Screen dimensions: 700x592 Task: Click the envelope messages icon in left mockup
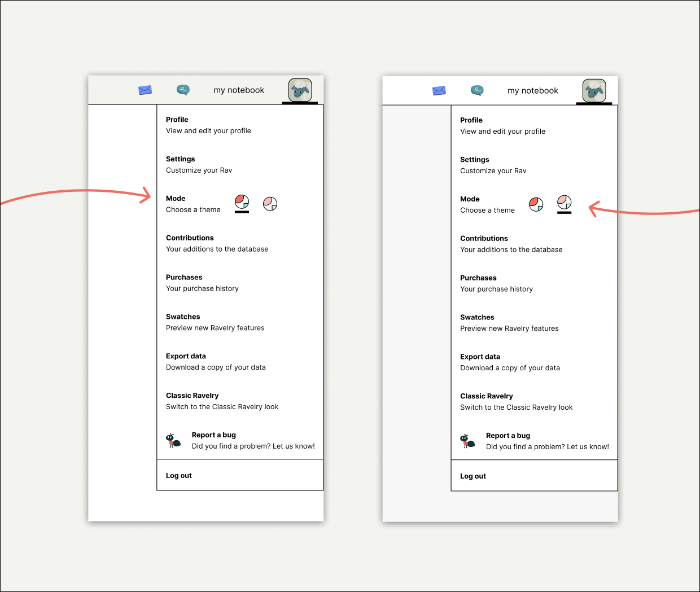(145, 90)
